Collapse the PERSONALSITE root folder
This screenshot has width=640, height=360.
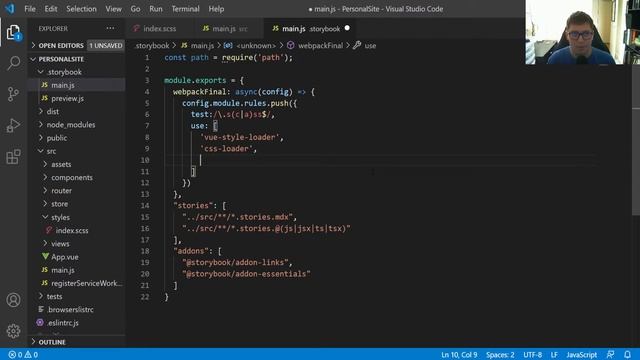[76, 59]
